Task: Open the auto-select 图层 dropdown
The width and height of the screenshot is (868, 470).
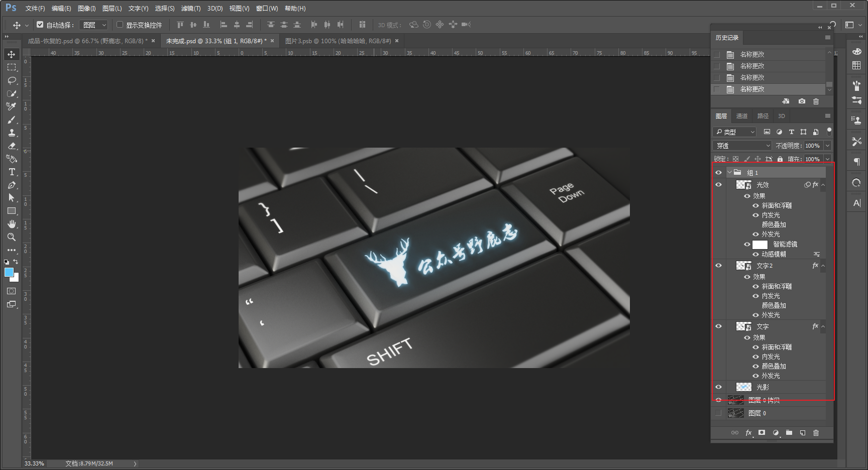Action: click(x=94, y=25)
